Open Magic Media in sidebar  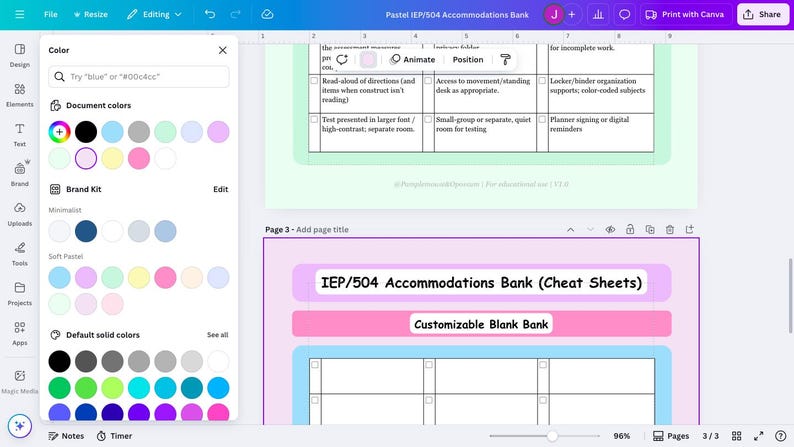pyautogui.click(x=20, y=381)
